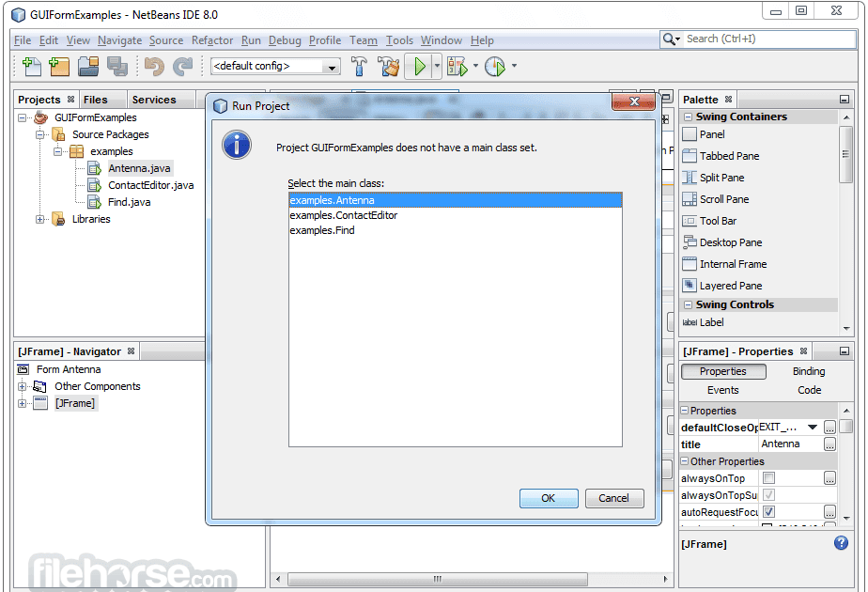Select examples.ContactEditor as main class

(455, 215)
